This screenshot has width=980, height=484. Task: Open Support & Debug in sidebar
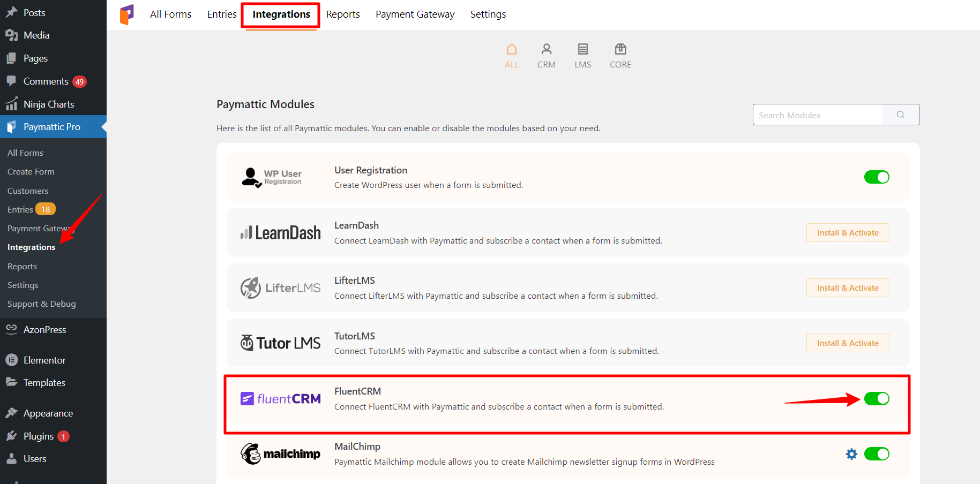coord(42,304)
